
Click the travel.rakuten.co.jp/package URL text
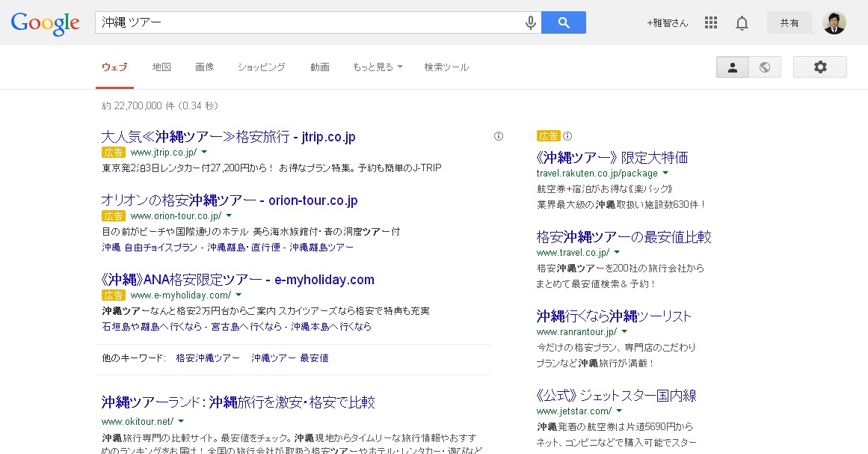tap(597, 174)
